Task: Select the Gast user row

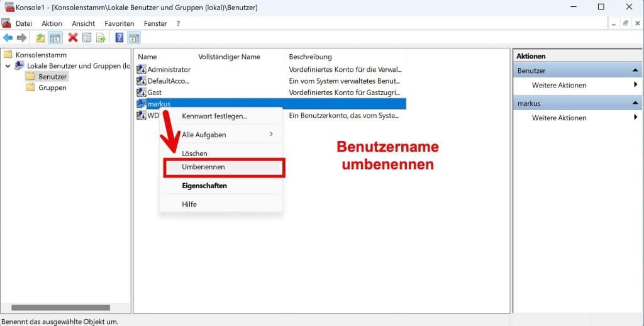Action: click(270, 93)
